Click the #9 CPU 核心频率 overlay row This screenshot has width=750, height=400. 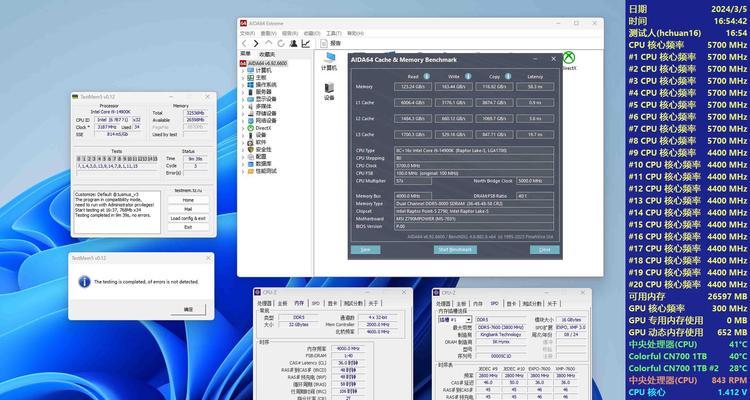click(x=687, y=153)
